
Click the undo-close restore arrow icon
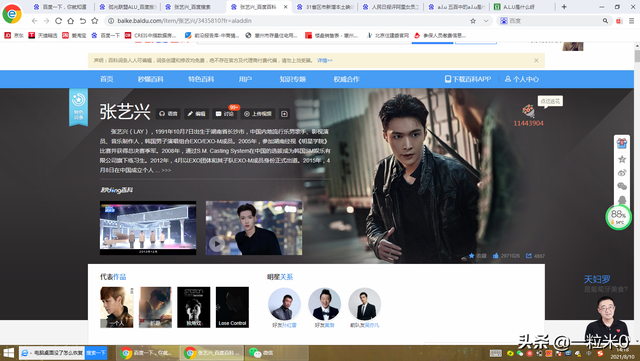[x=83, y=21]
